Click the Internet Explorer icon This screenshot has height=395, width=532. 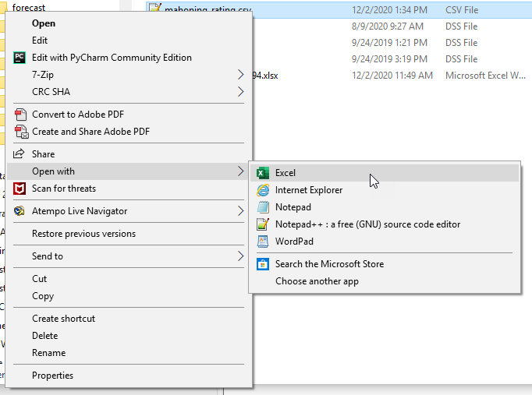(263, 190)
